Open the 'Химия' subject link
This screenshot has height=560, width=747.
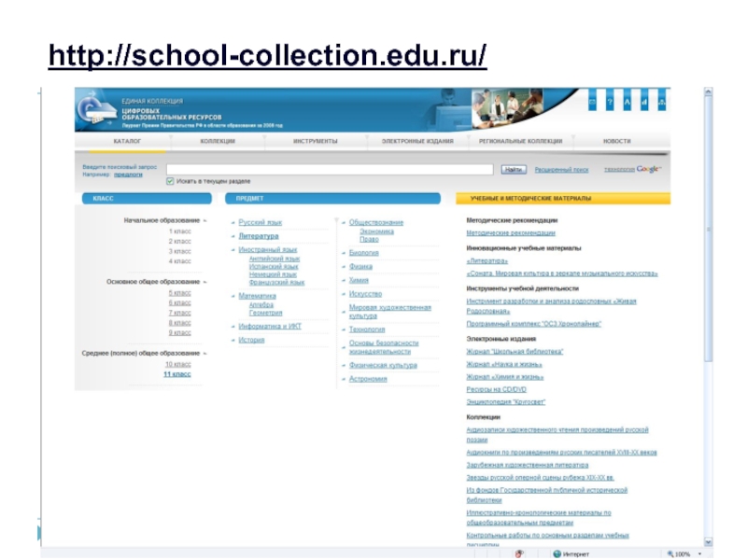point(359,281)
